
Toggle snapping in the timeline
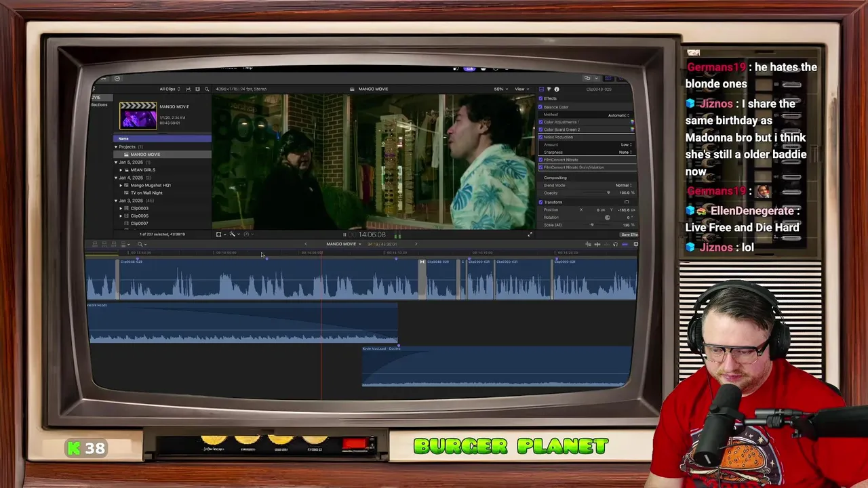[x=625, y=244]
